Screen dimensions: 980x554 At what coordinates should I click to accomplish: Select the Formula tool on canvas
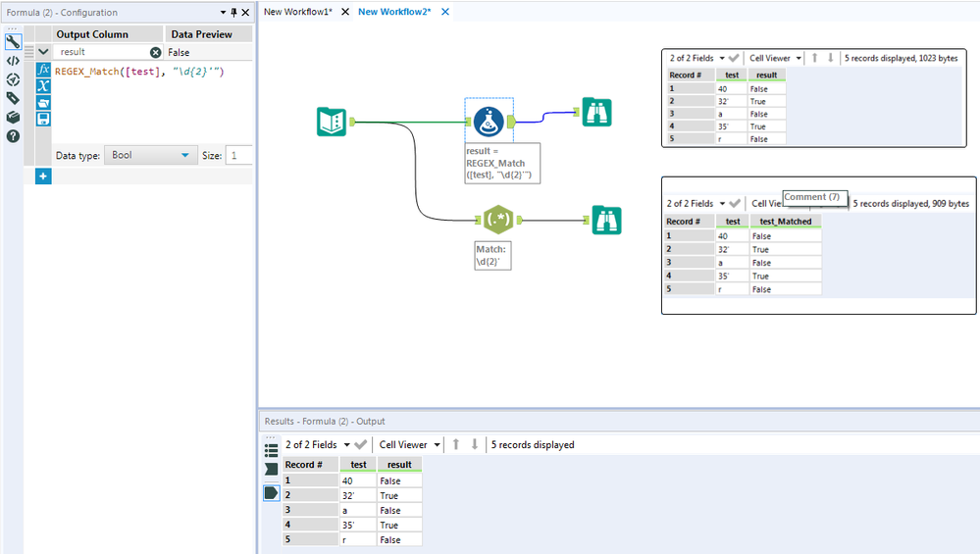(x=489, y=122)
